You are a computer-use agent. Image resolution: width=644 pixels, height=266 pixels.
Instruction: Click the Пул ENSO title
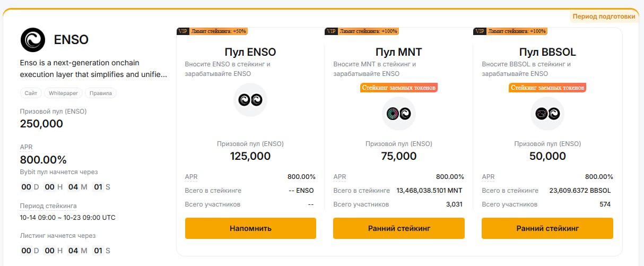(250, 52)
